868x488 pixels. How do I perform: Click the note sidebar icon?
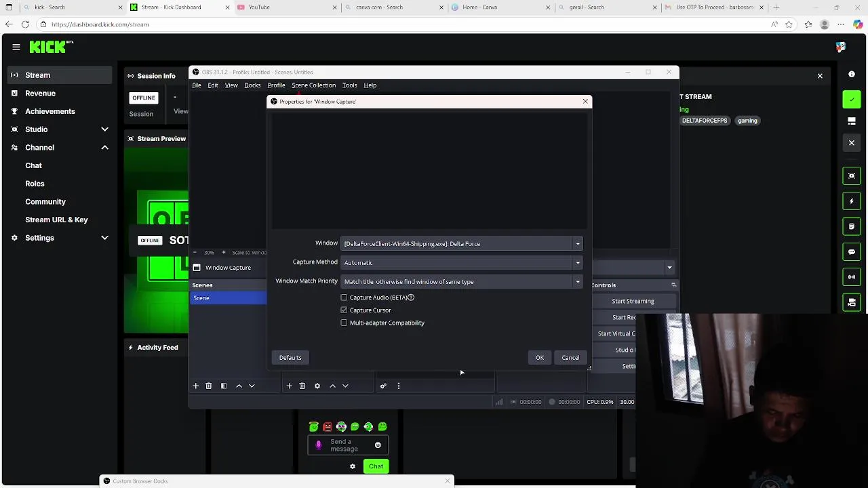(x=852, y=226)
